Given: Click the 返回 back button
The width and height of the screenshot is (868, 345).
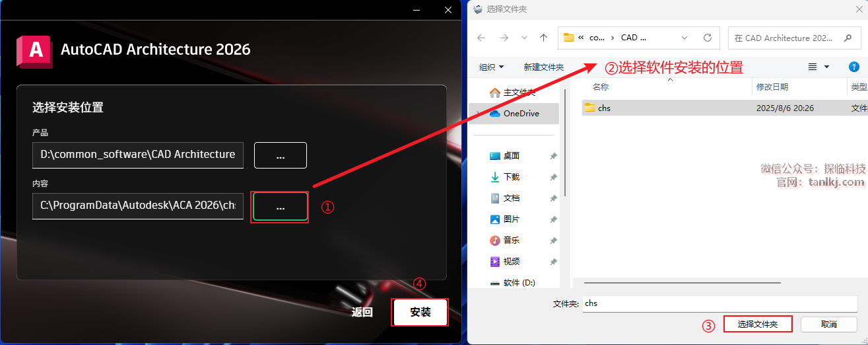Looking at the screenshot, I should (x=362, y=313).
